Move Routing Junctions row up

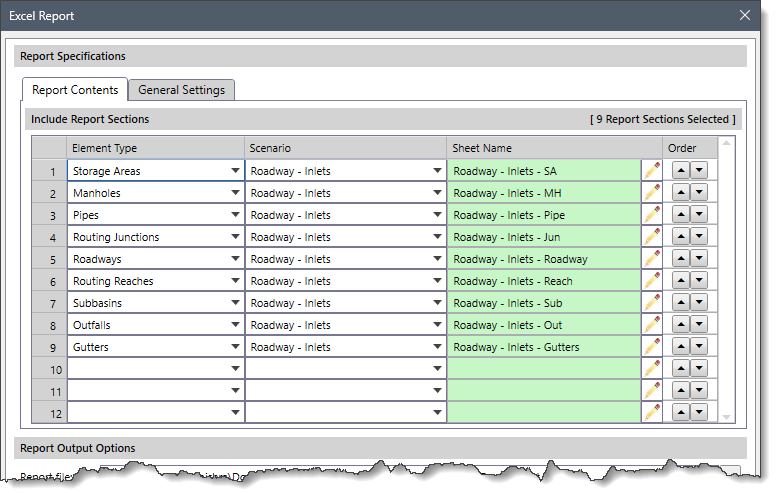click(681, 236)
